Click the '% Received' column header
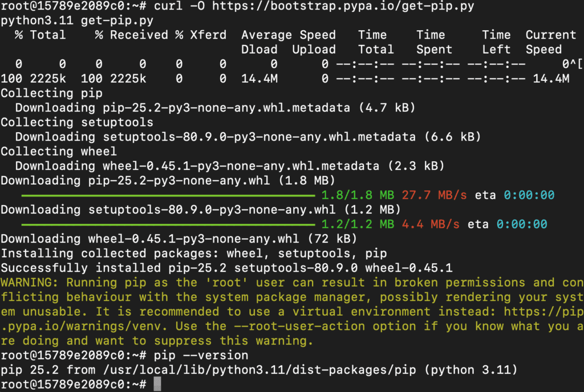Screen dimensions: 584x392 pyautogui.click(x=132, y=35)
